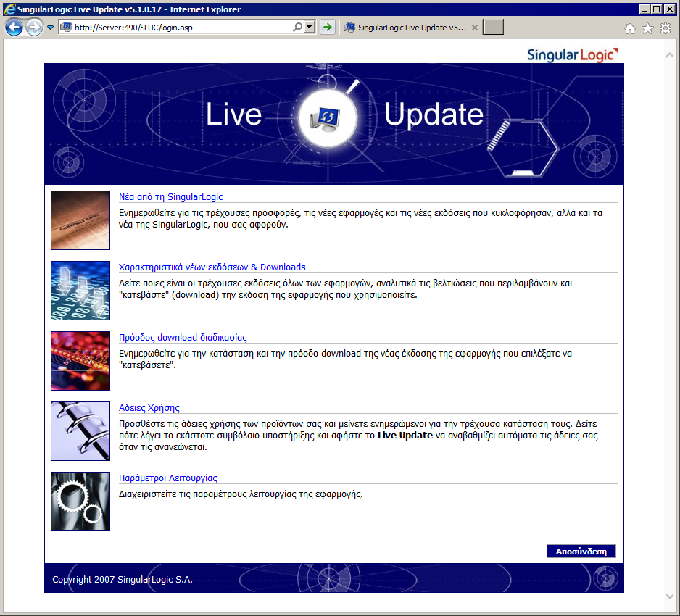Viewport: 680px width, 616px height.
Task: Click the gears thumbnail for parameters
Action: click(80, 501)
